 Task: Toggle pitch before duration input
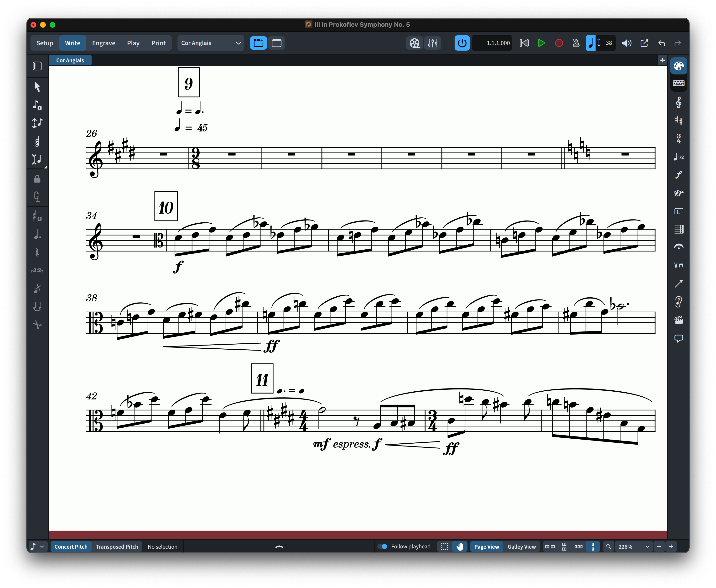click(37, 123)
